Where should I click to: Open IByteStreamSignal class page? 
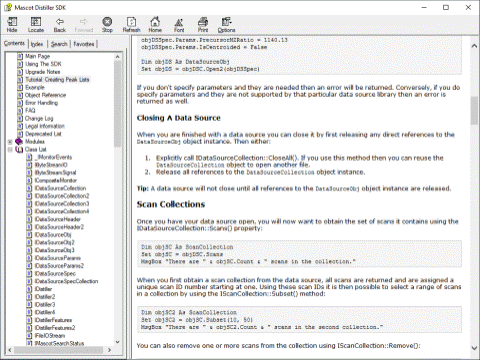(55, 173)
